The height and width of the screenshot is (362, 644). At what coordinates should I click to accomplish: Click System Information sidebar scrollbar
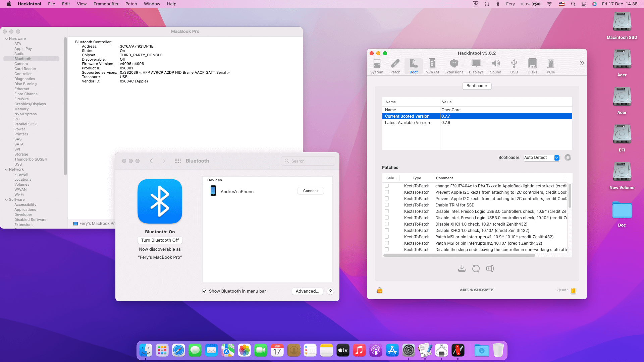[x=65, y=106]
